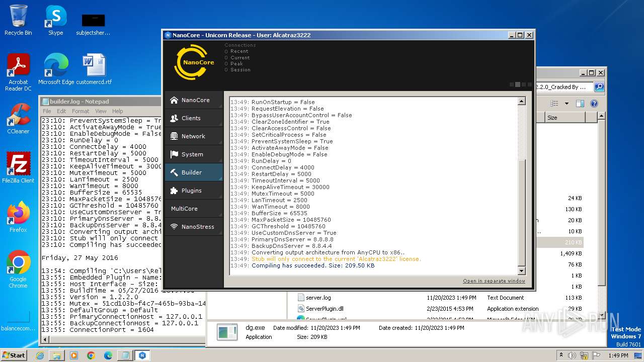Click the NanoCore circular logo

coord(194,62)
